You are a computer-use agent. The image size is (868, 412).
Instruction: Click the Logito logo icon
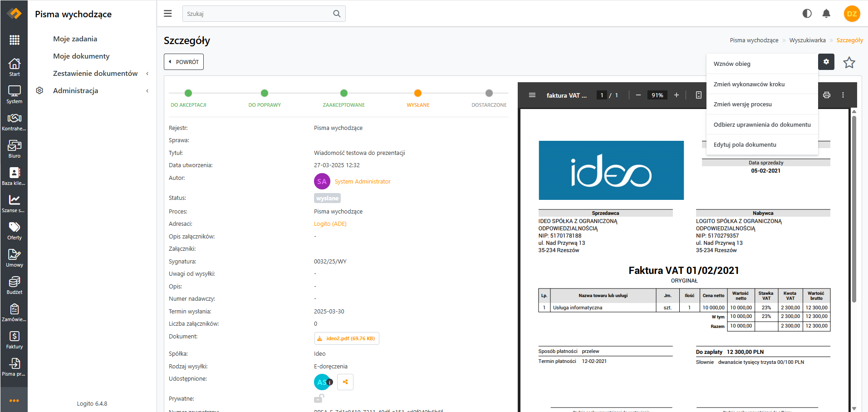point(14,14)
